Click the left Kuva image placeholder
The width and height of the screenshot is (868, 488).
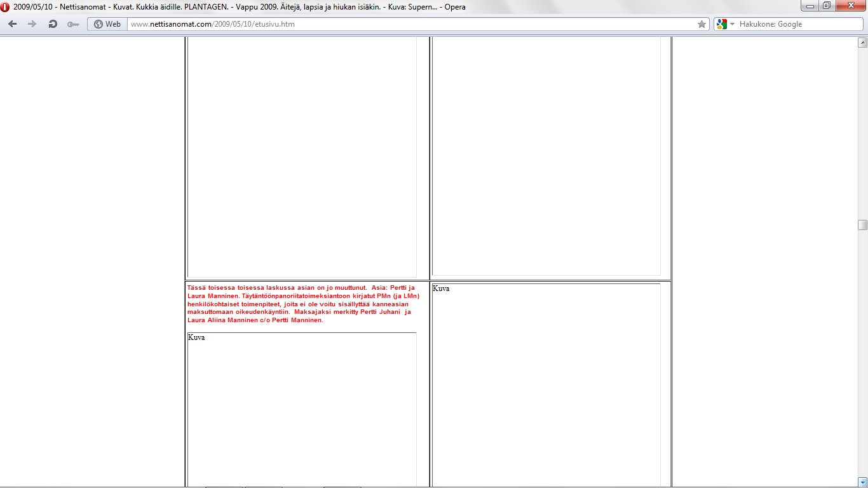(302, 407)
